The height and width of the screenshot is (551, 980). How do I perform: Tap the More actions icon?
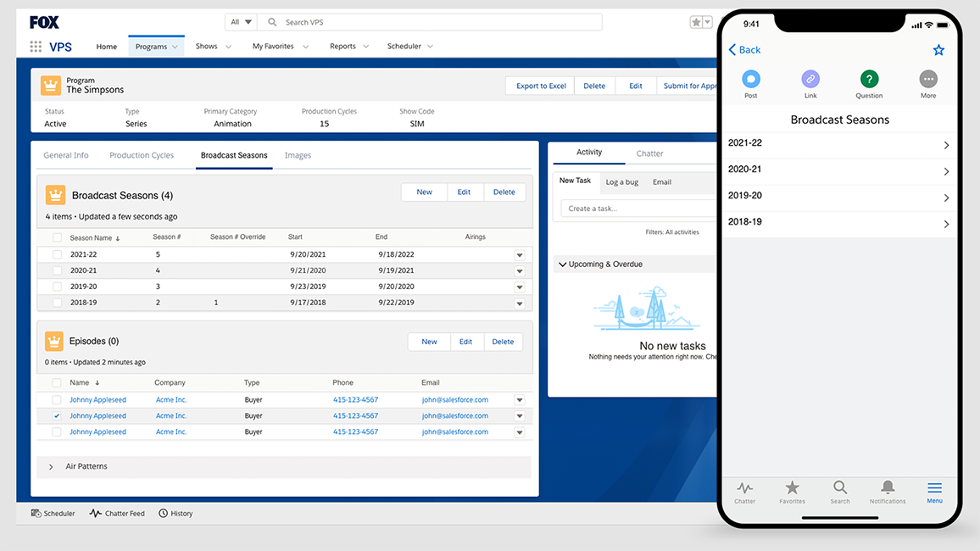pyautogui.click(x=928, y=80)
